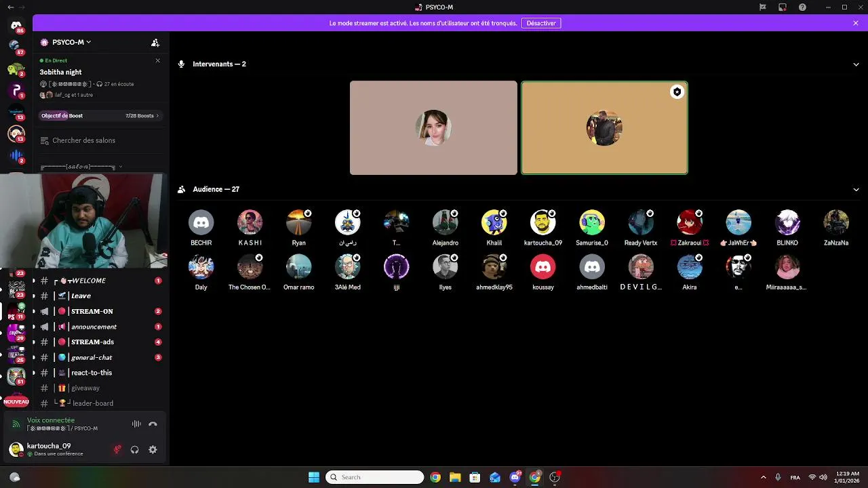
Task: Open K A S H I audience avatar
Action: pos(250,222)
